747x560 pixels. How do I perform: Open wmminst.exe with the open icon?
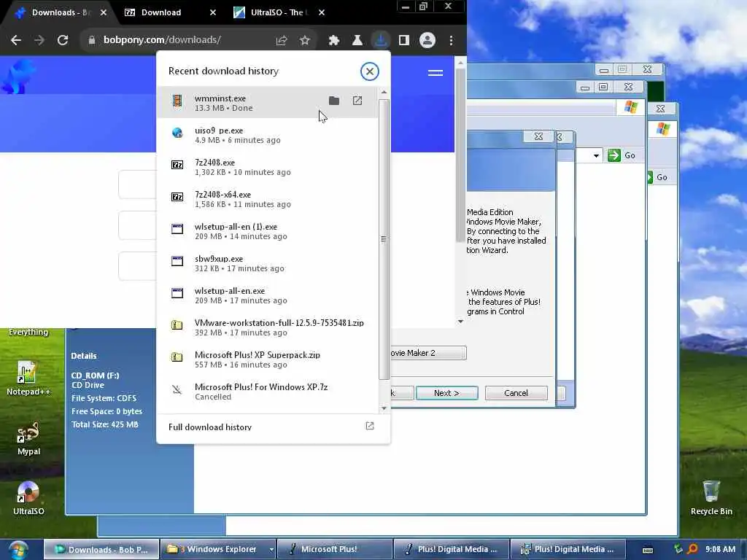(x=357, y=101)
